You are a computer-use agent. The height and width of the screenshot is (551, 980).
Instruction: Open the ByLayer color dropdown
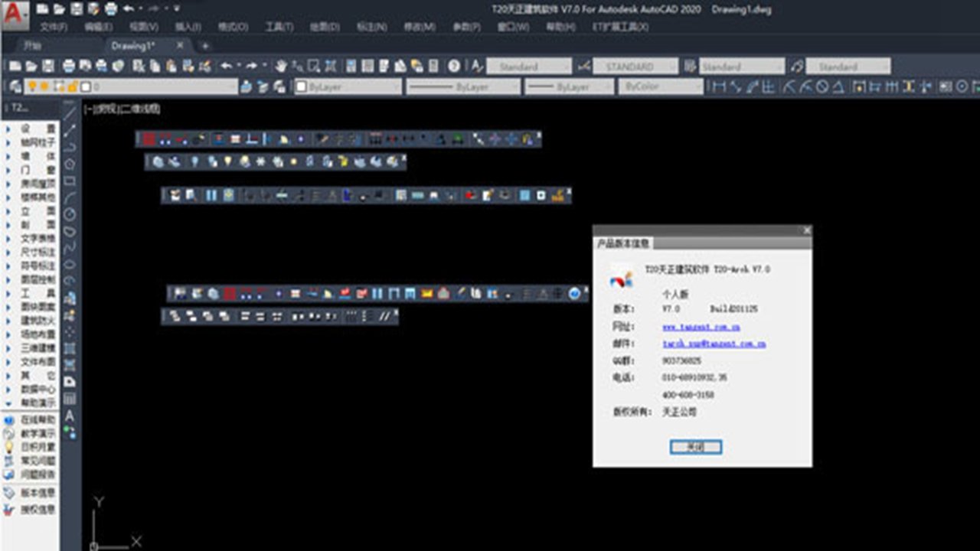(x=348, y=86)
